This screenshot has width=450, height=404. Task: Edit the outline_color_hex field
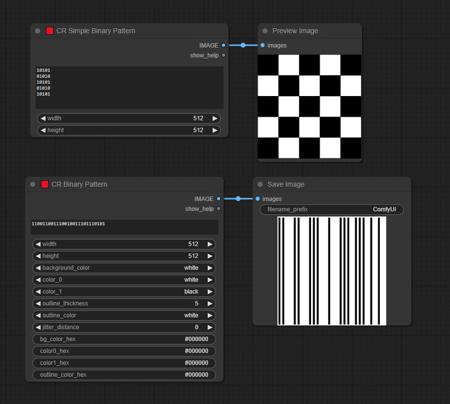[124, 375]
